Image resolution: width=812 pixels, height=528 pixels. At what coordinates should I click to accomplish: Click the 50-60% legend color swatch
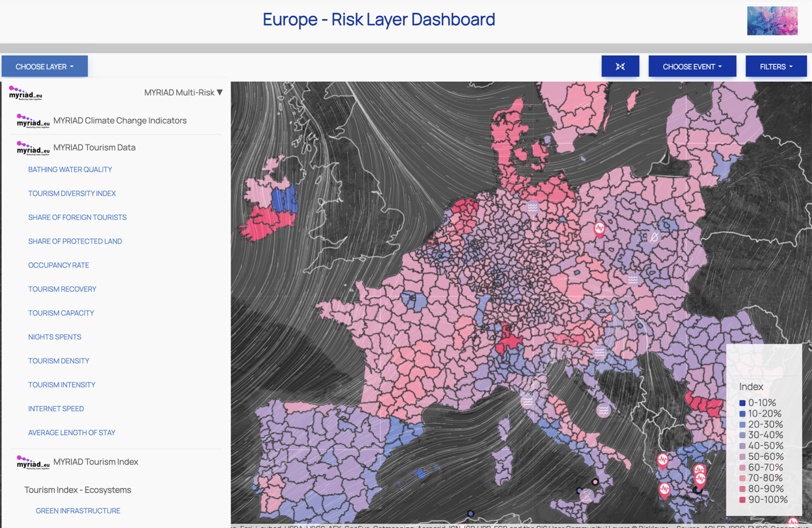pos(742,457)
